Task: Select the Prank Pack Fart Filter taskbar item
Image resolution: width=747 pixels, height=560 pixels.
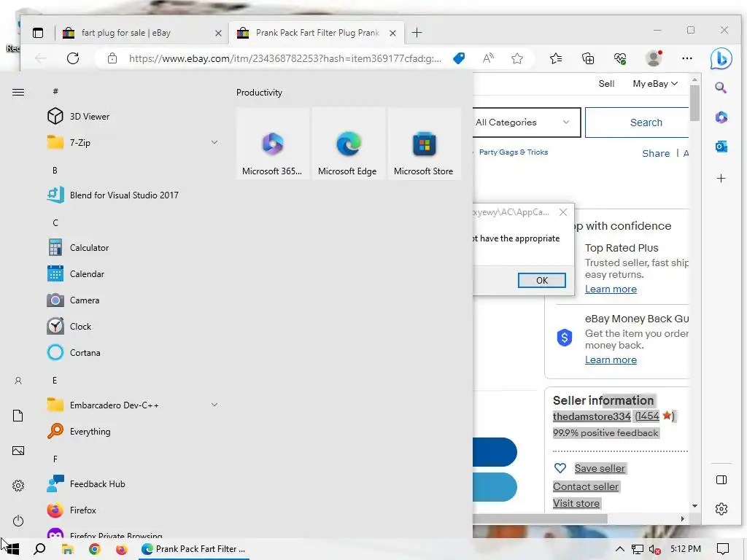Action: 194,549
